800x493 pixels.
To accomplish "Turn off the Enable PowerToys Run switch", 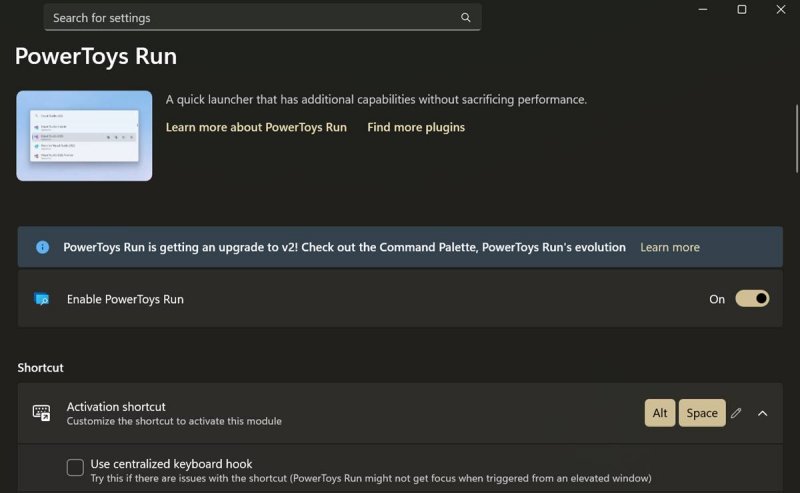I will (752, 299).
